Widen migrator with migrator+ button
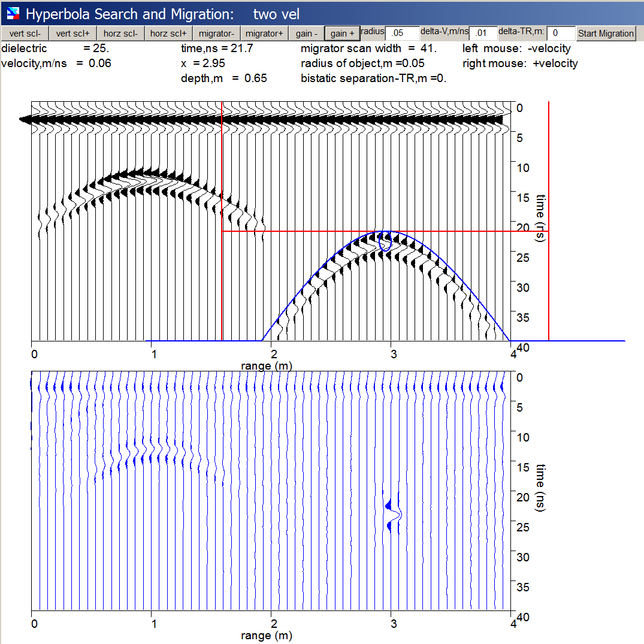The height and width of the screenshot is (644, 644). click(x=264, y=34)
